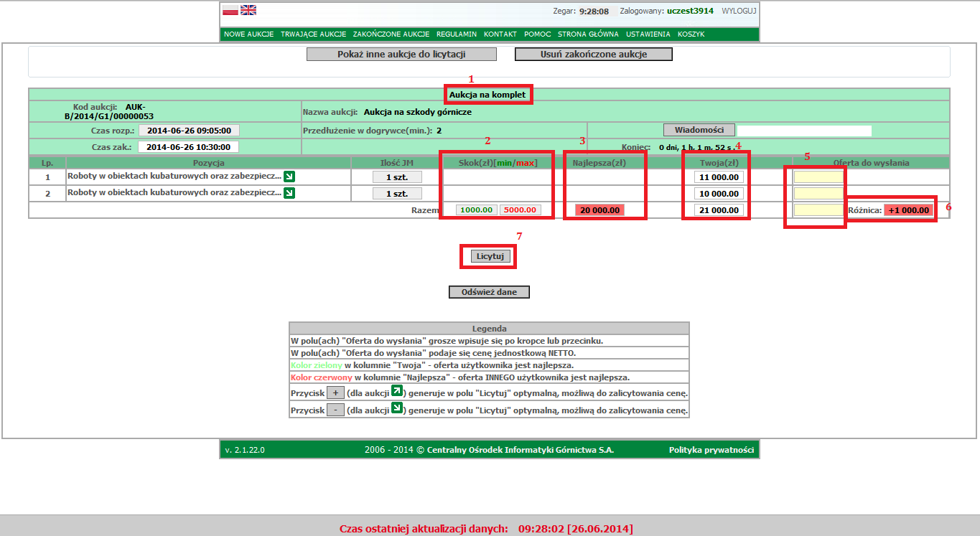Click end time 2014-06-26 10:30:00
Screen dimensions: 980x536
point(189,146)
